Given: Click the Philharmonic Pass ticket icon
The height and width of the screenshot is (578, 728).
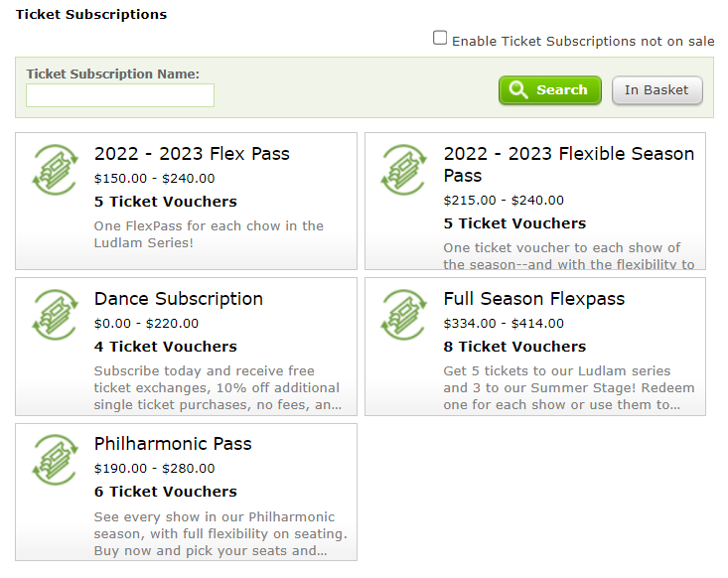Looking at the screenshot, I should [56, 460].
